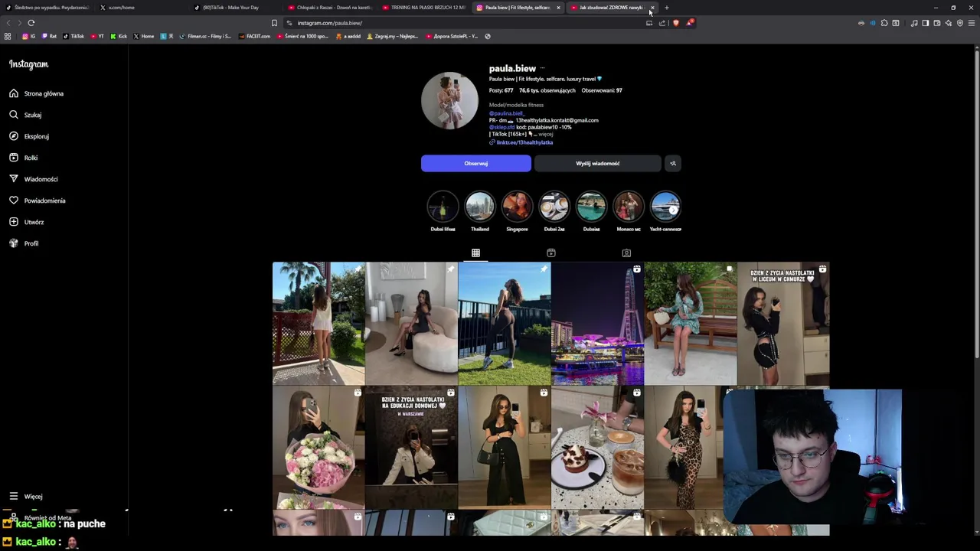Open a new browser tab
This screenshot has width=980, height=551.
(667, 8)
